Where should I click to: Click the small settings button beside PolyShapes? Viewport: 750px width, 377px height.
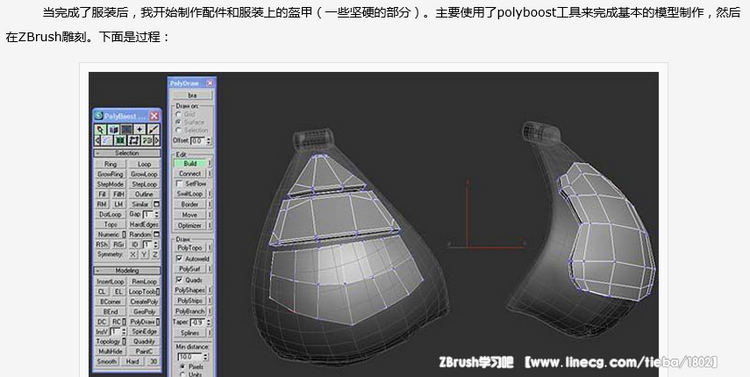tap(210, 290)
